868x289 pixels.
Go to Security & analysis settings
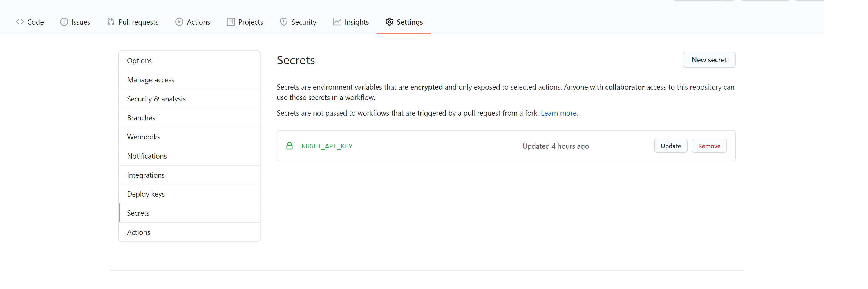pos(156,99)
